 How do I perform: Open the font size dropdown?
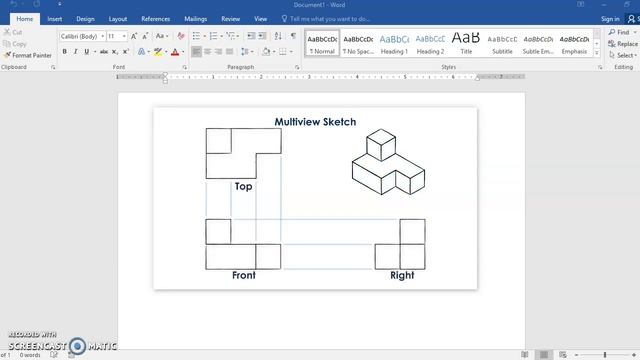[124, 36]
